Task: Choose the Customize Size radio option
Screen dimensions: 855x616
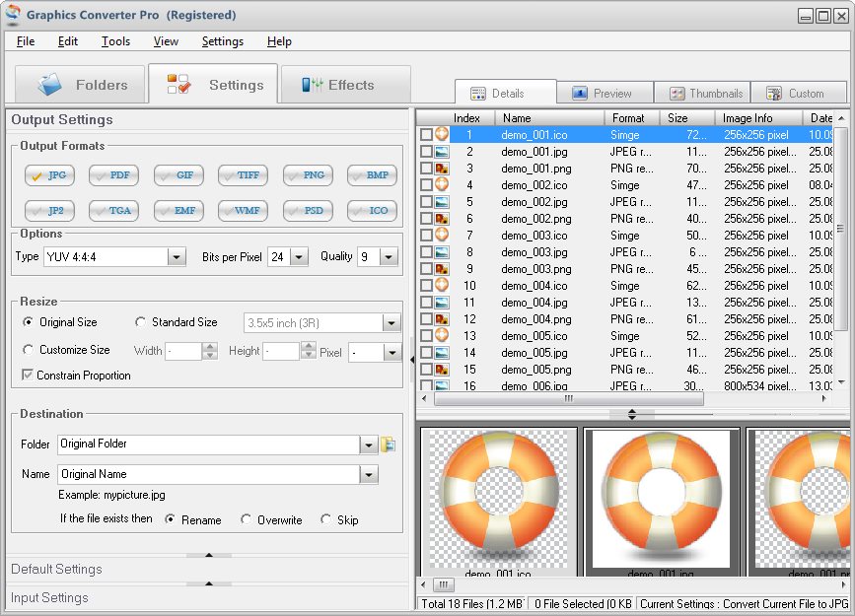Action: (x=28, y=350)
